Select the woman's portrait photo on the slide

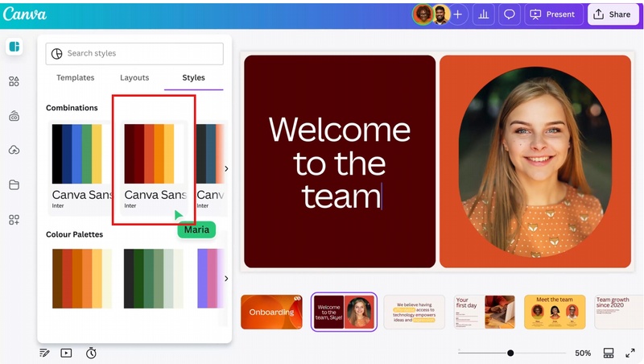535,163
